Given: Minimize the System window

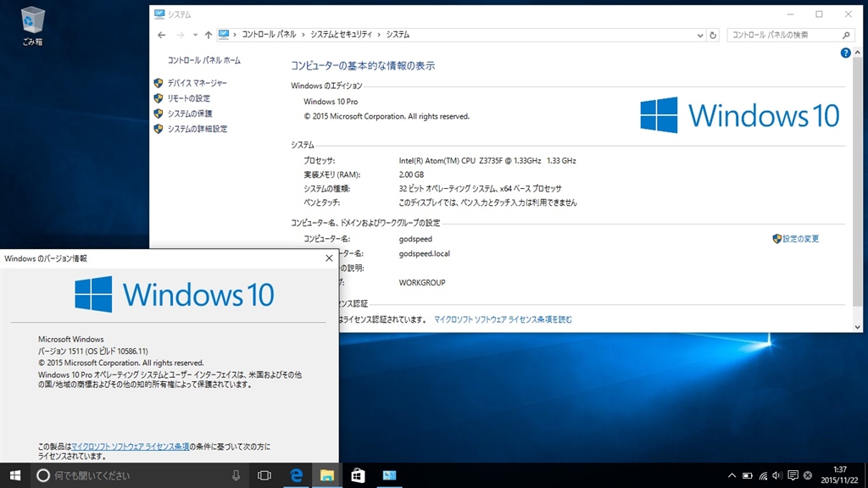Looking at the screenshot, I should point(791,14).
